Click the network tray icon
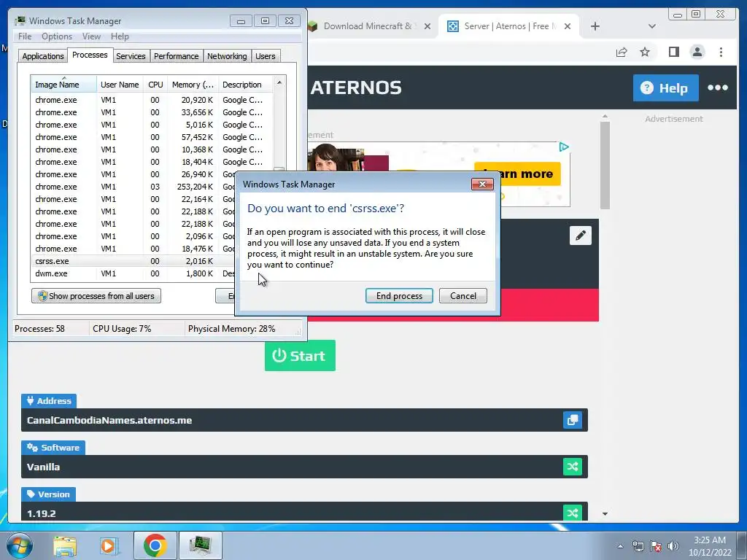Viewport: 747px width, 560px height. [638, 546]
